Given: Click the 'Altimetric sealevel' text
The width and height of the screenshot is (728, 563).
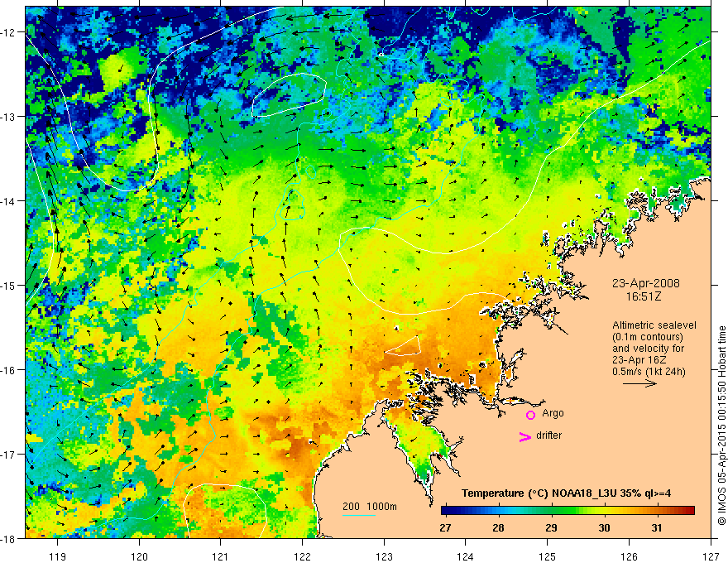Looking at the screenshot, I should tap(654, 325).
